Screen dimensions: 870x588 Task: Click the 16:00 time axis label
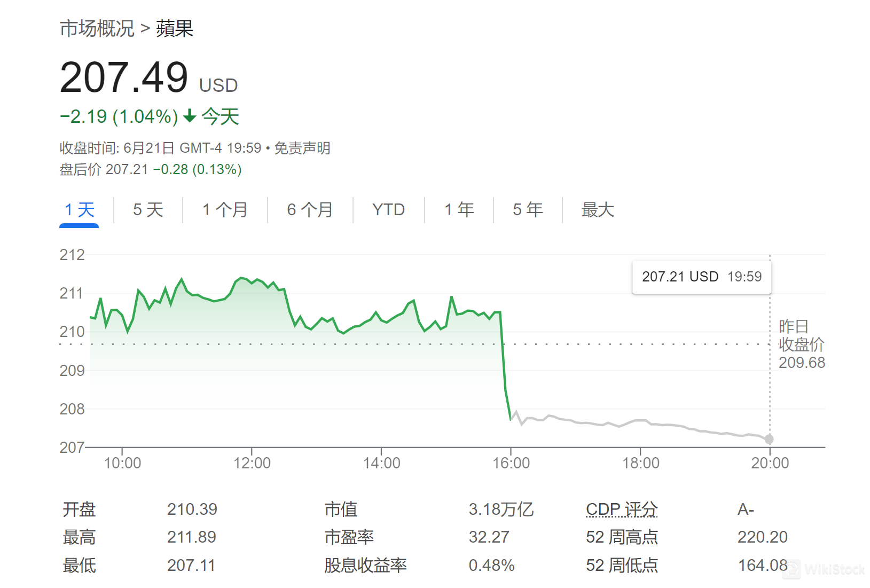511,463
